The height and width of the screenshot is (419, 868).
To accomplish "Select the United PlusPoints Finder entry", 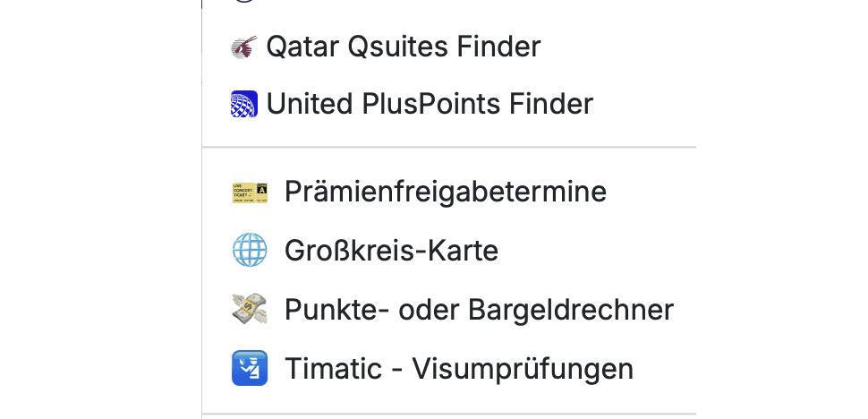I will (x=430, y=105).
